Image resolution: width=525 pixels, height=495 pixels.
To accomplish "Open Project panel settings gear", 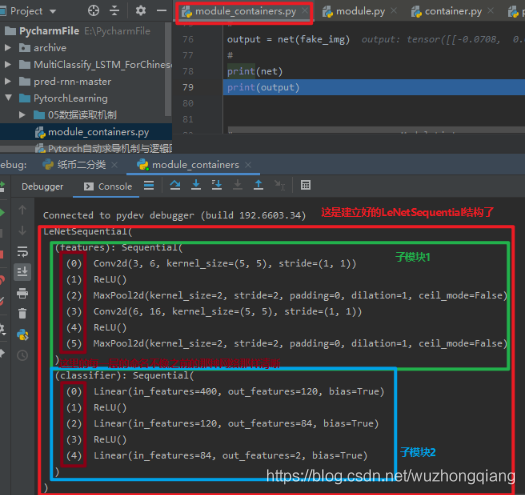I will 141,11.
